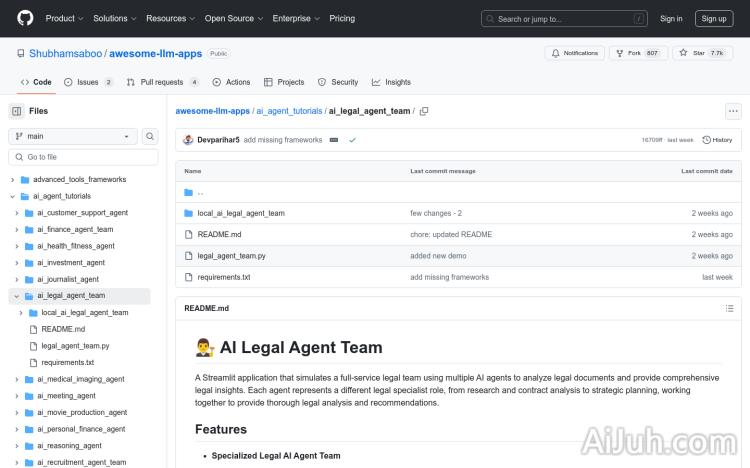Viewport: 750px width, 468px height.
Task: Select requirements.txt in the file tree
Action: click(67, 363)
